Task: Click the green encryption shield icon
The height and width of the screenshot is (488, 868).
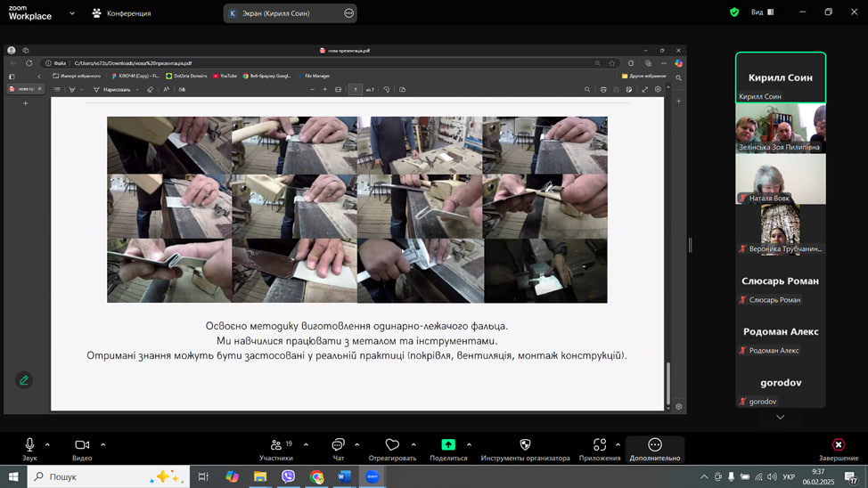Action: (734, 12)
